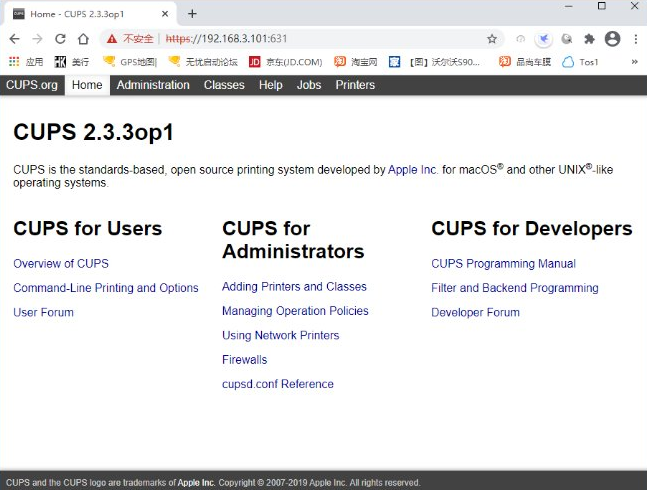
Task: Open the Printers navigation tab
Action: point(355,85)
